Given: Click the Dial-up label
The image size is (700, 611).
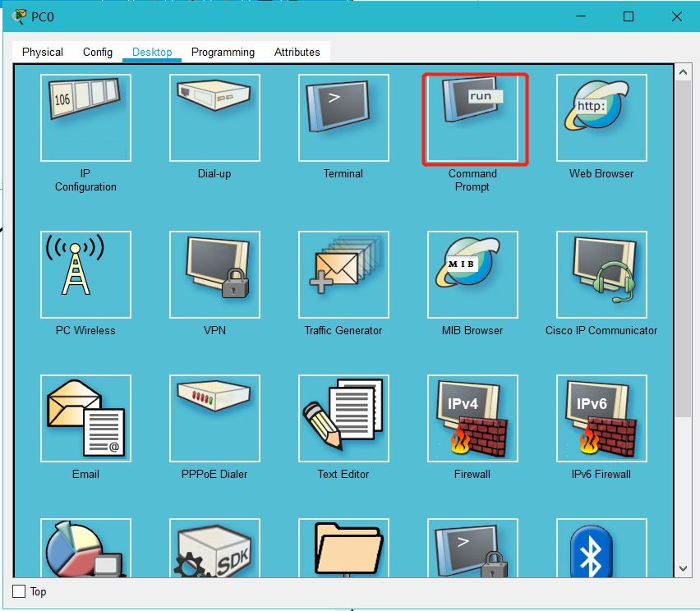Looking at the screenshot, I should [x=214, y=173].
